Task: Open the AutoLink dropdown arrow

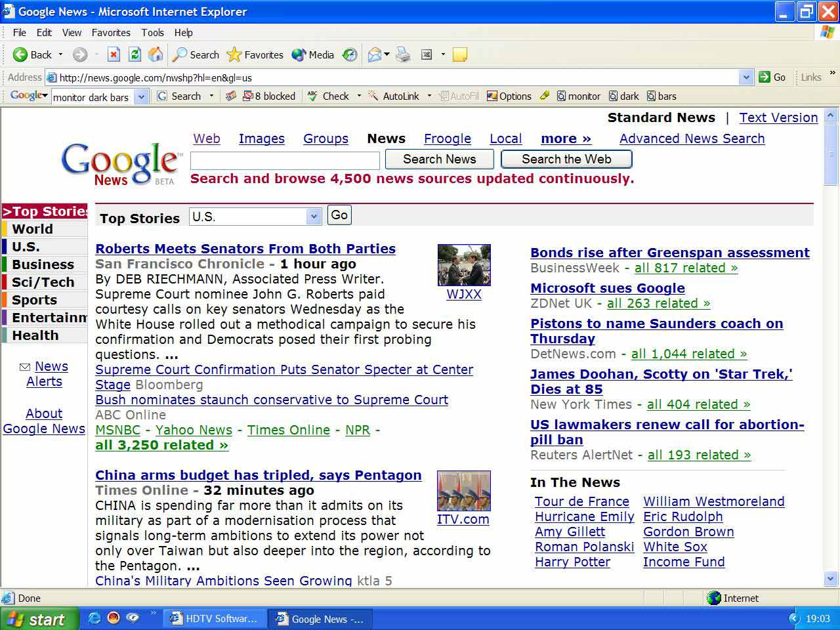Action: (x=429, y=96)
